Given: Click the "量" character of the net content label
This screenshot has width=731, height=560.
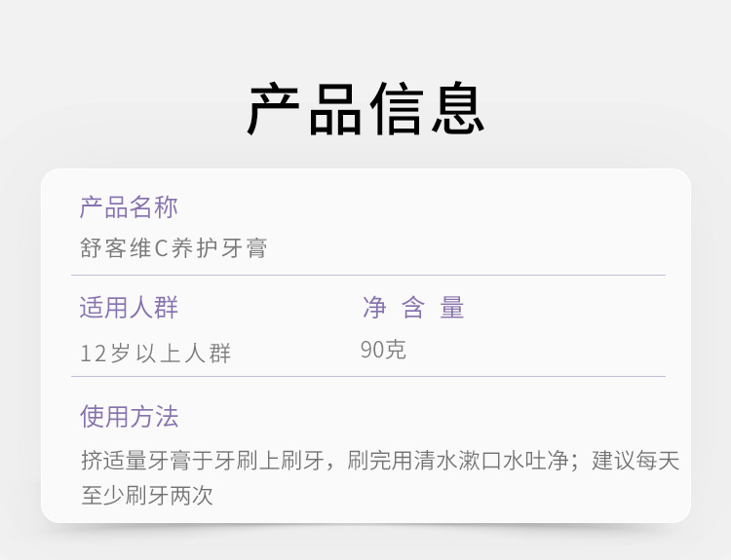Looking at the screenshot, I should (452, 309).
